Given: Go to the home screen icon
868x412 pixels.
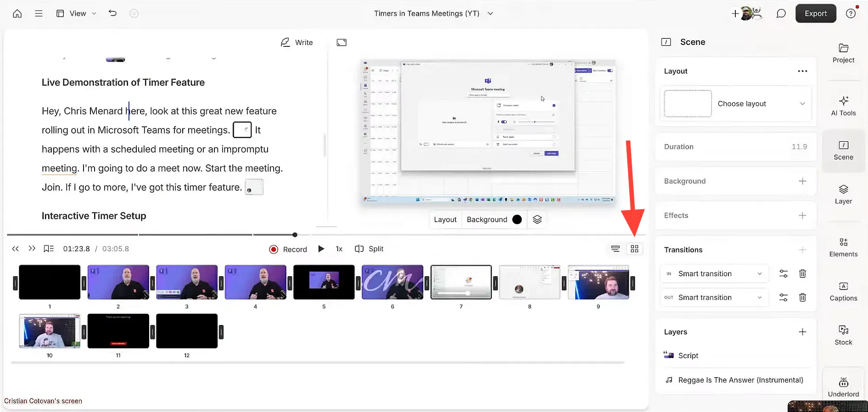Looking at the screenshot, I should click(17, 13).
